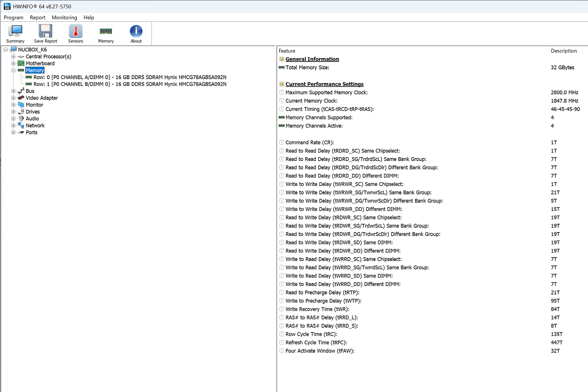Expand the Video Adapter node

[x=13, y=98]
